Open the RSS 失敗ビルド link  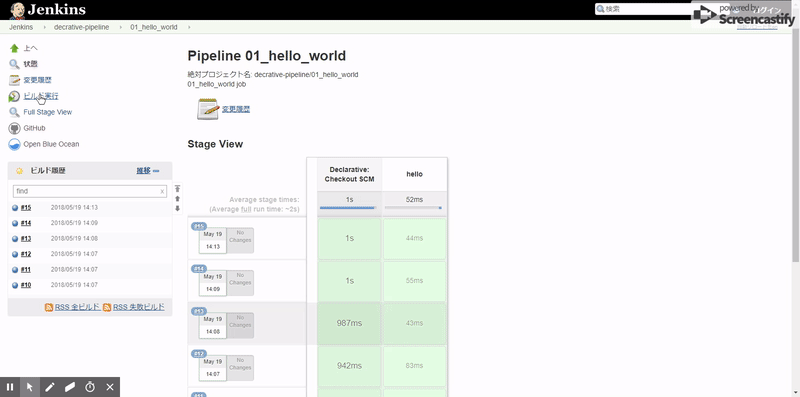pos(139,307)
